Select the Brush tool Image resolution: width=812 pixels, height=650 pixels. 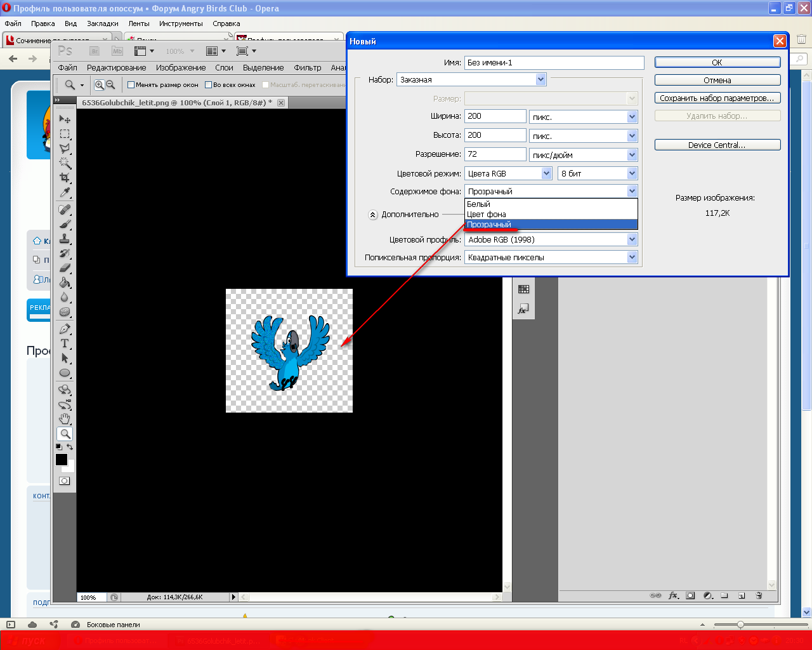click(x=65, y=224)
